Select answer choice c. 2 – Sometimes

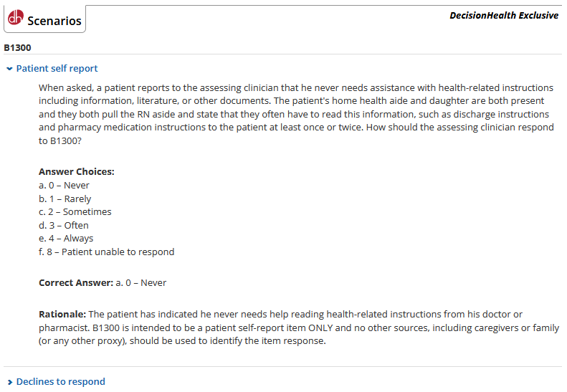pos(75,212)
